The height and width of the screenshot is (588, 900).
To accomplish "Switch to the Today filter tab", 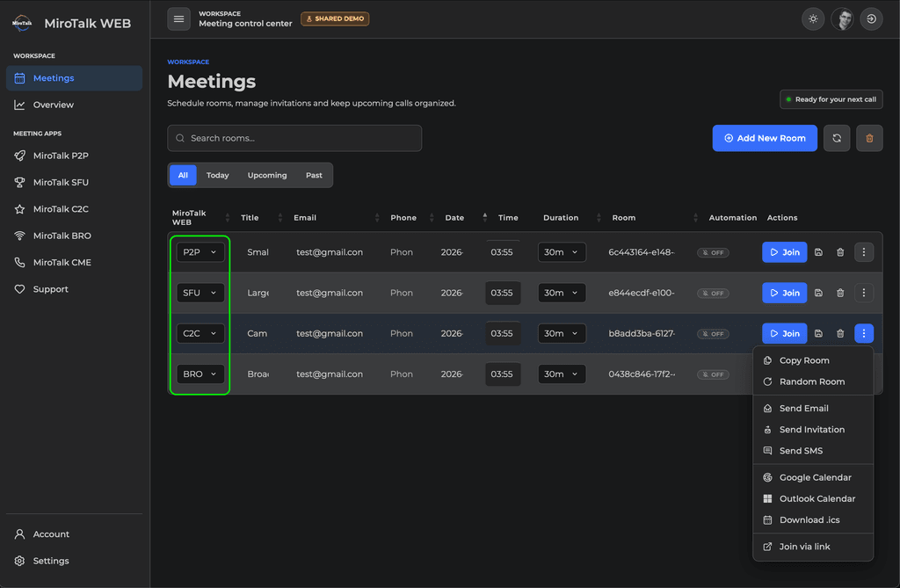I will click(x=218, y=175).
